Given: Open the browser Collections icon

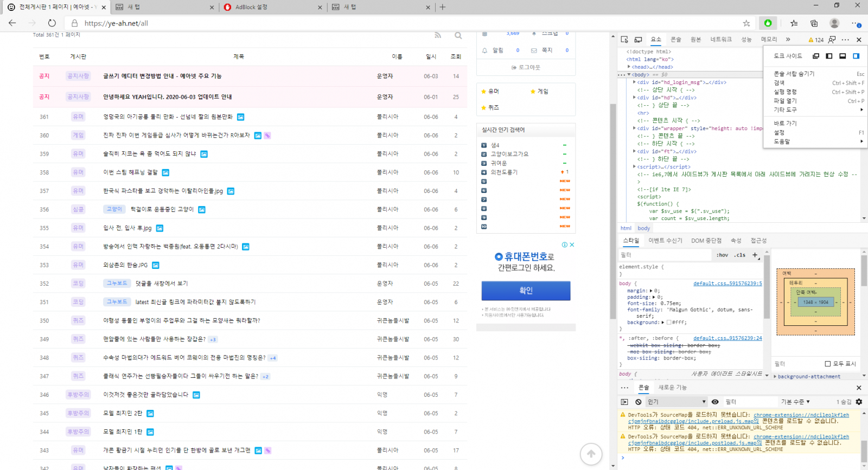Looking at the screenshot, I should 814,23.
